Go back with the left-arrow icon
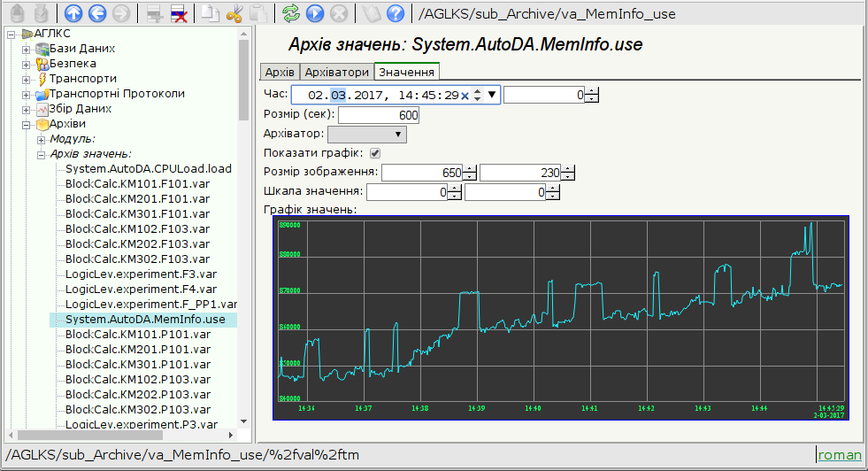This screenshot has height=471, width=868. click(x=97, y=13)
